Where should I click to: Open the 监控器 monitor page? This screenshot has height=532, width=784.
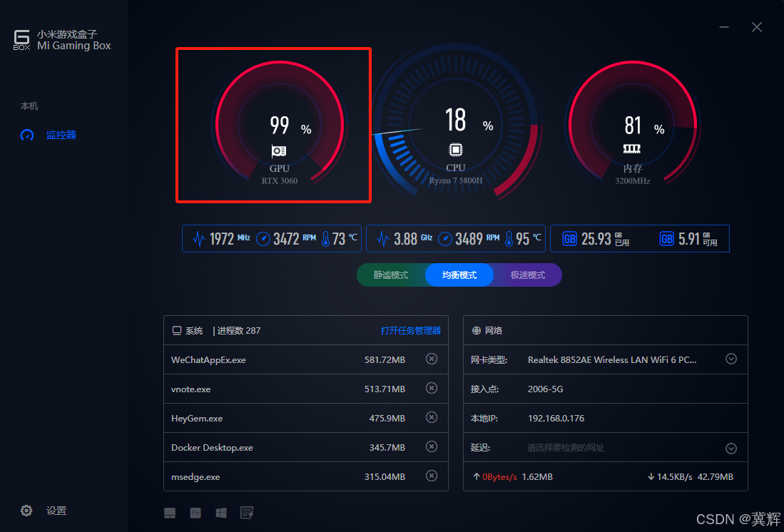pyautogui.click(x=61, y=135)
